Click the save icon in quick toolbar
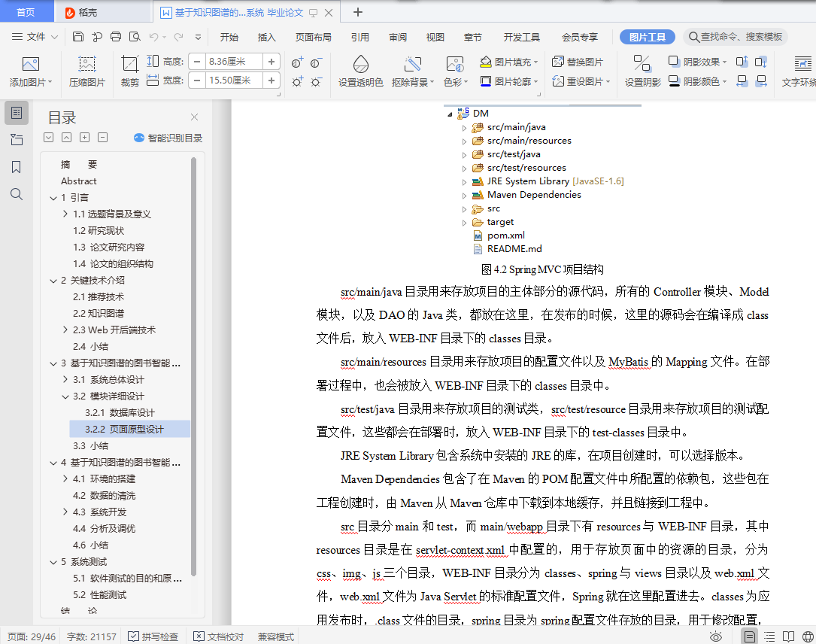The height and width of the screenshot is (644, 816). (78, 36)
